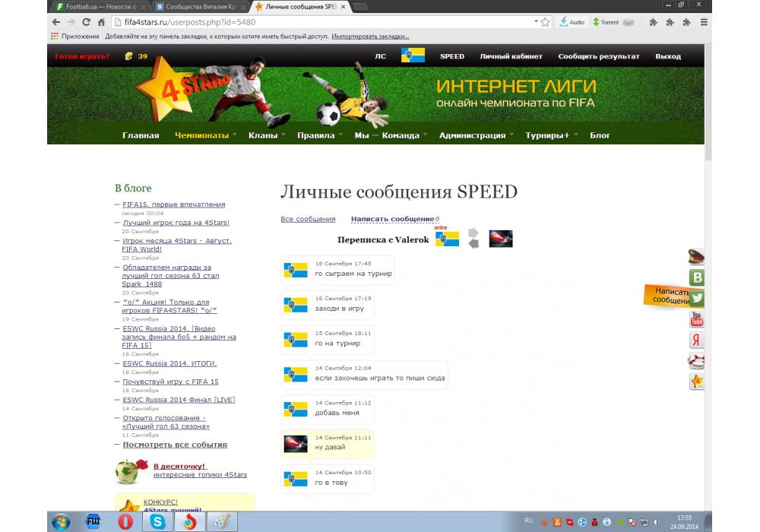The width and height of the screenshot is (760, 532).
Task: Click the Написать сообщение link above the conversation
Action: 392,219
